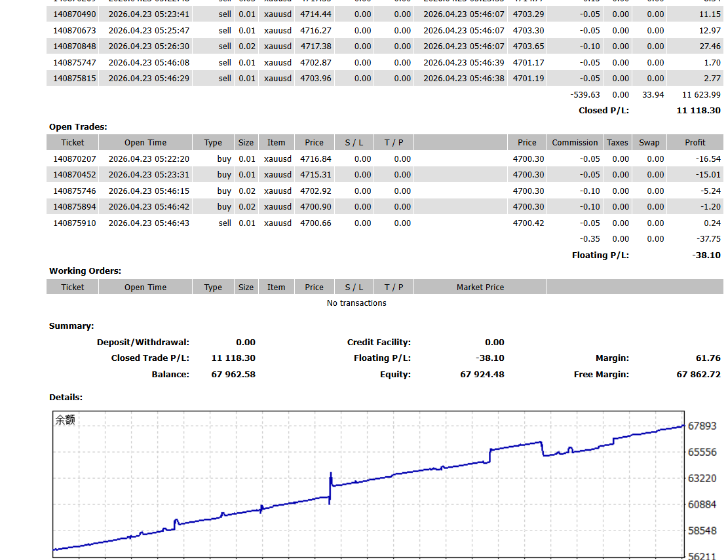
Task: Click close time 2026.04.23 05:46:39
Action: (x=463, y=63)
